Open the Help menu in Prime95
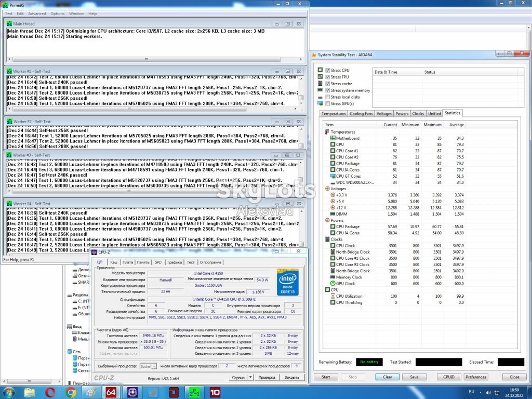 pyautogui.click(x=92, y=14)
